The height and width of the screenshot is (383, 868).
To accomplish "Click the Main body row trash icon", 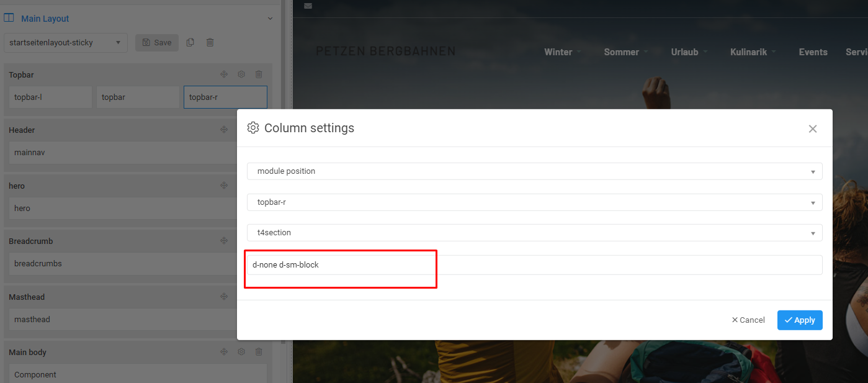I will (259, 352).
